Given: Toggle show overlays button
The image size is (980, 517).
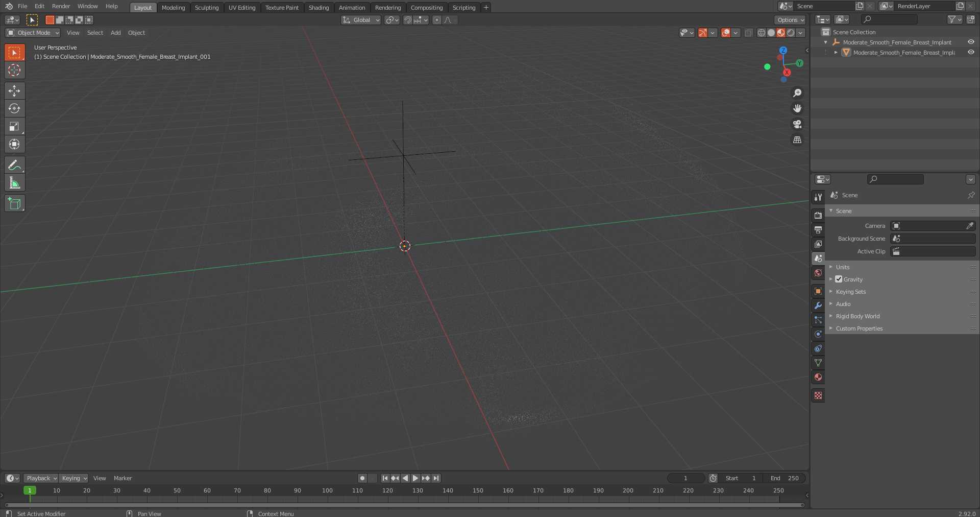Looking at the screenshot, I should [x=726, y=33].
